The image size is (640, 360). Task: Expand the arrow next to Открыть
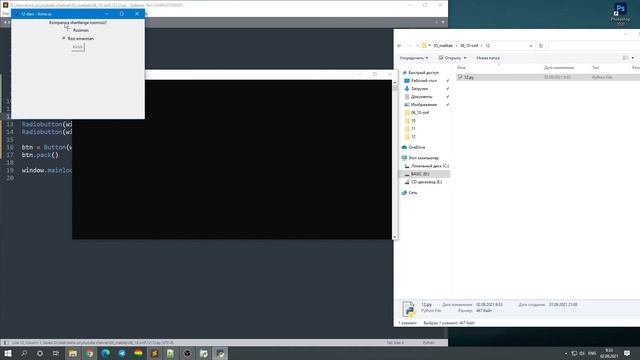(x=465, y=58)
